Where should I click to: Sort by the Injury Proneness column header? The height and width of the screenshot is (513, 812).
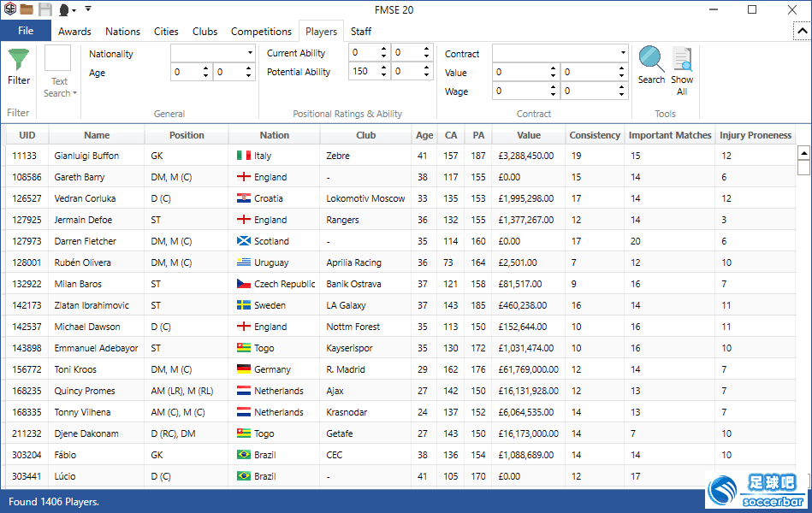pos(756,135)
